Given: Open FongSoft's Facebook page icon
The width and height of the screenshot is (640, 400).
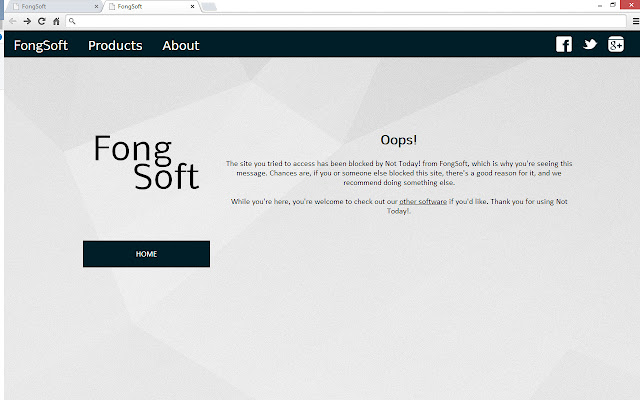Looking at the screenshot, I should click(564, 44).
